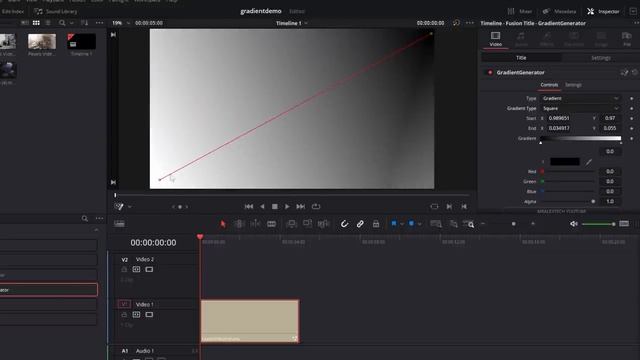Image resolution: width=640 pixels, height=360 pixels.
Task: Disable the GradientGenerator enable toggle
Action: tap(490, 73)
